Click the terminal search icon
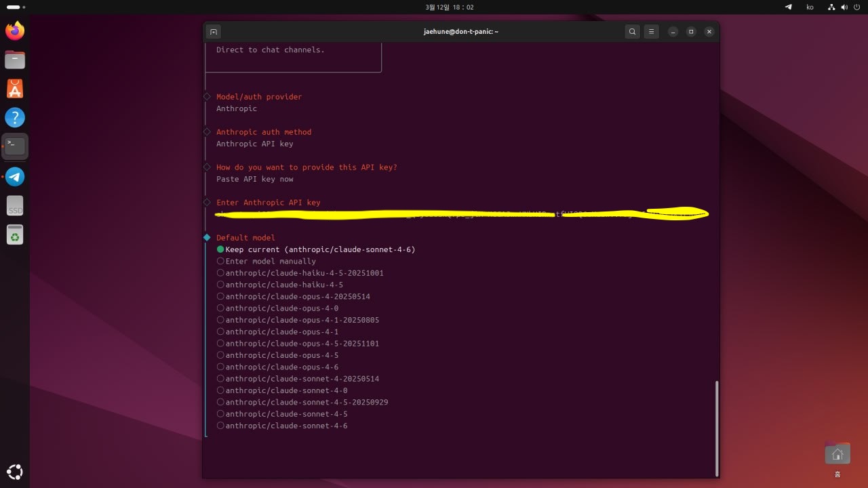 click(x=632, y=32)
